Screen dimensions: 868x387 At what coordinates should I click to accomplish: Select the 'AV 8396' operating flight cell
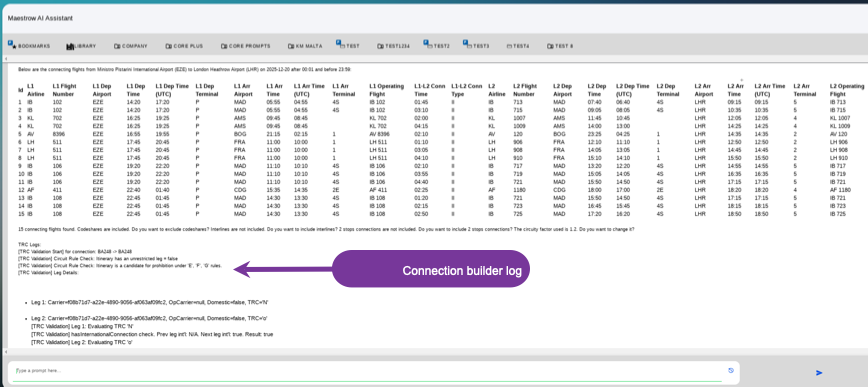(x=379, y=134)
